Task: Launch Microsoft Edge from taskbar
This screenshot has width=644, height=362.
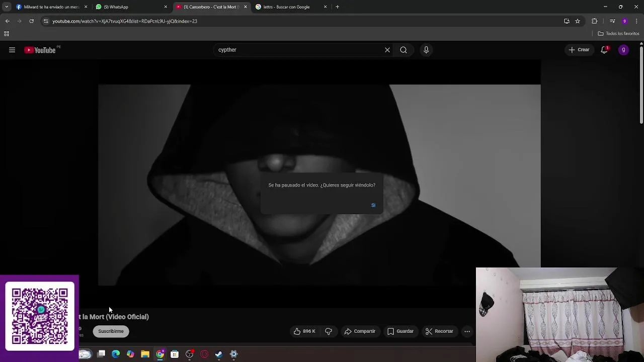Action: point(116,354)
